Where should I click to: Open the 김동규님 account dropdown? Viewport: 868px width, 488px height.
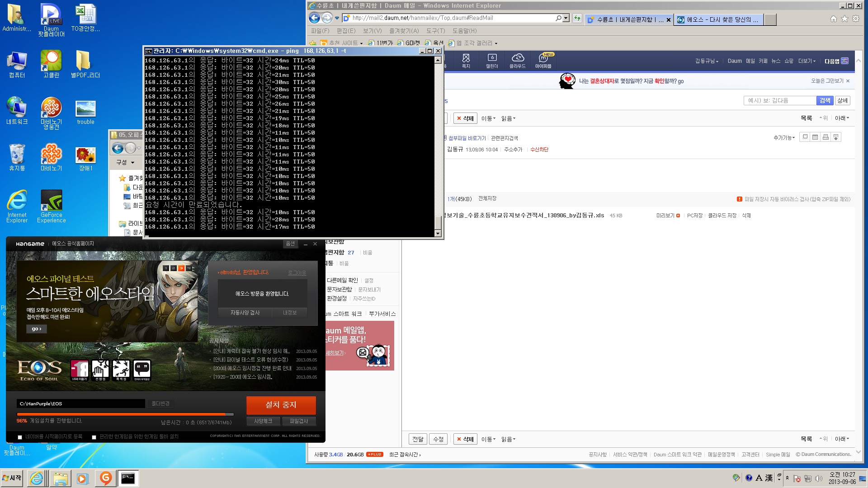pyautogui.click(x=707, y=61)
